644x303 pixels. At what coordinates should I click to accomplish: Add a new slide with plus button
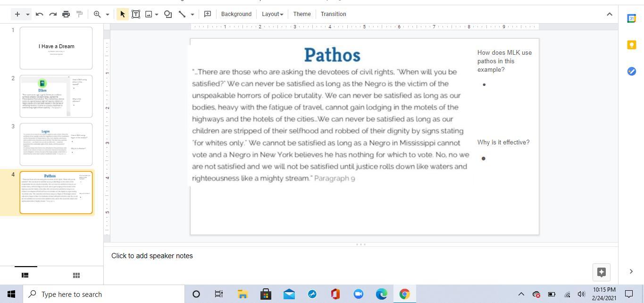pyautogui.click(x=17, y=14)
